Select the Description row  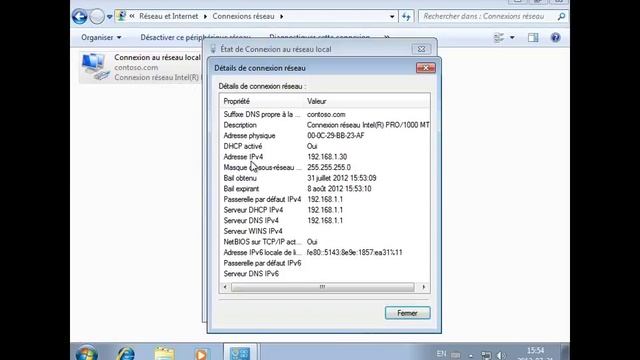tap(324, 125)
